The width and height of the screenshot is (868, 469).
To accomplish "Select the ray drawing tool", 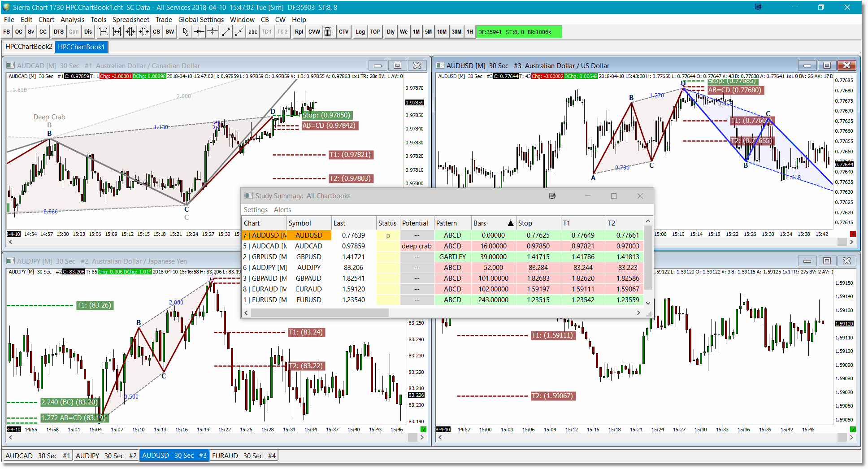I will click(x=239, y=32).
